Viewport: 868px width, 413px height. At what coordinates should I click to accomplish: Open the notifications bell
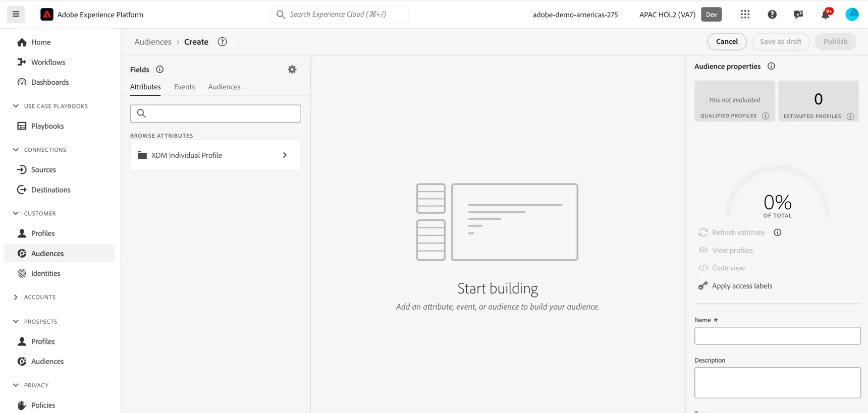point(825,15)
